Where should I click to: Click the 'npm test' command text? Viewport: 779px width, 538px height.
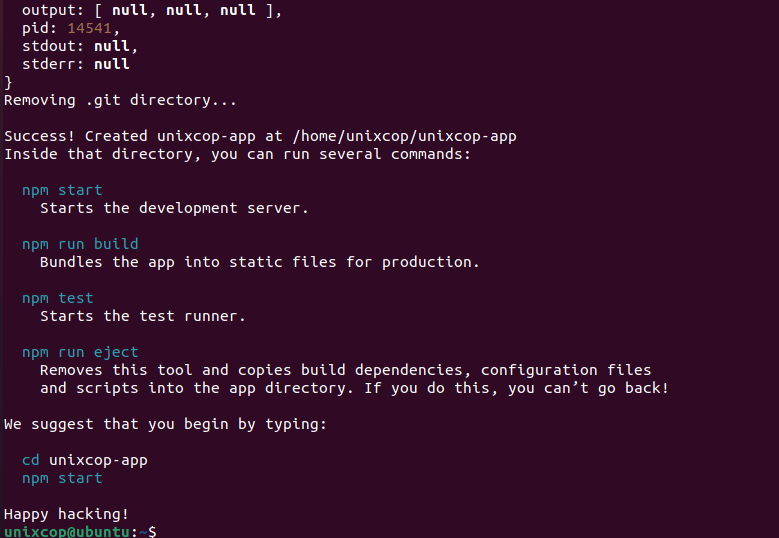[x=58, y=298]
